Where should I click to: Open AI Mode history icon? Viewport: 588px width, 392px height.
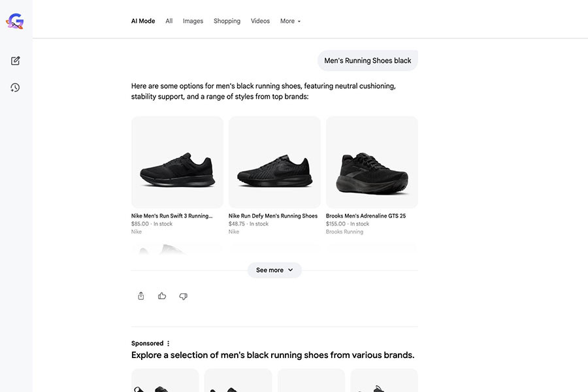click(15, 88)
